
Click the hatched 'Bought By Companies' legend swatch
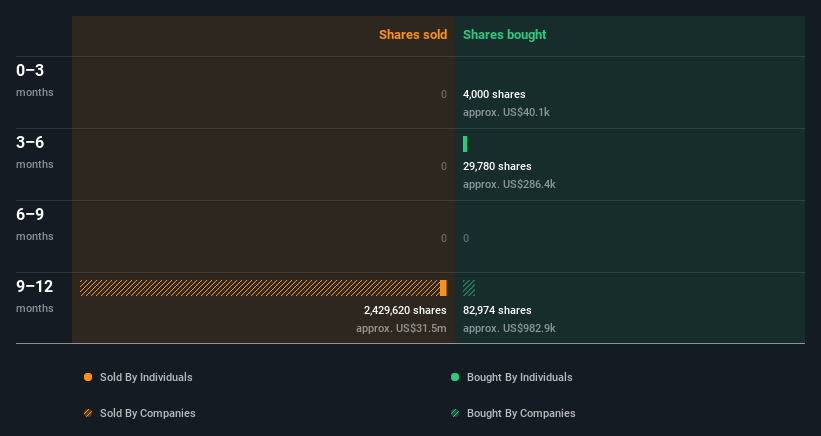(455, 413)
